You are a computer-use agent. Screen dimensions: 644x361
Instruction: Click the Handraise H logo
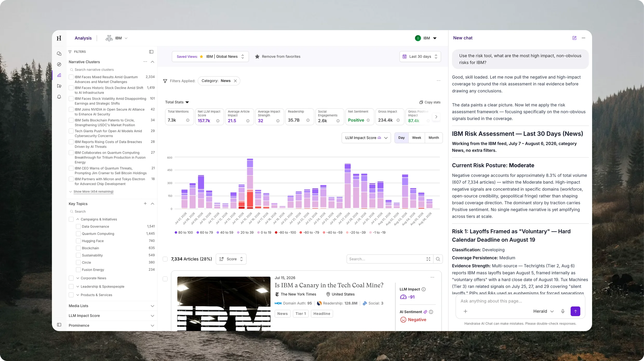click(59, 38)
